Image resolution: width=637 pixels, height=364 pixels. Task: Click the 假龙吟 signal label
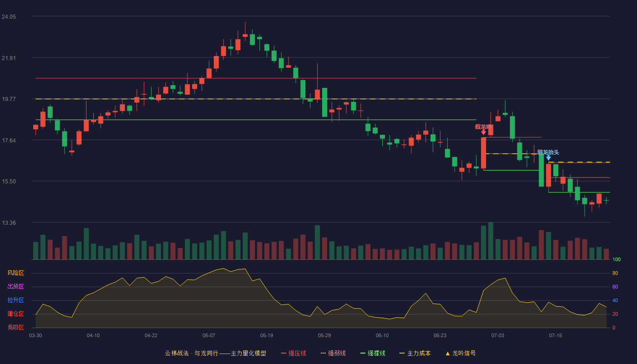coord(484,127)
